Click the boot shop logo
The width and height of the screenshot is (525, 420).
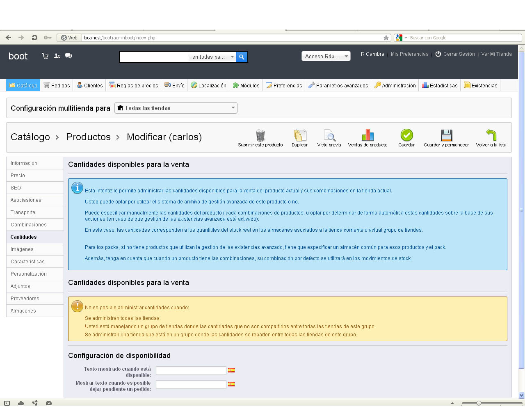(x=18, y=56)
